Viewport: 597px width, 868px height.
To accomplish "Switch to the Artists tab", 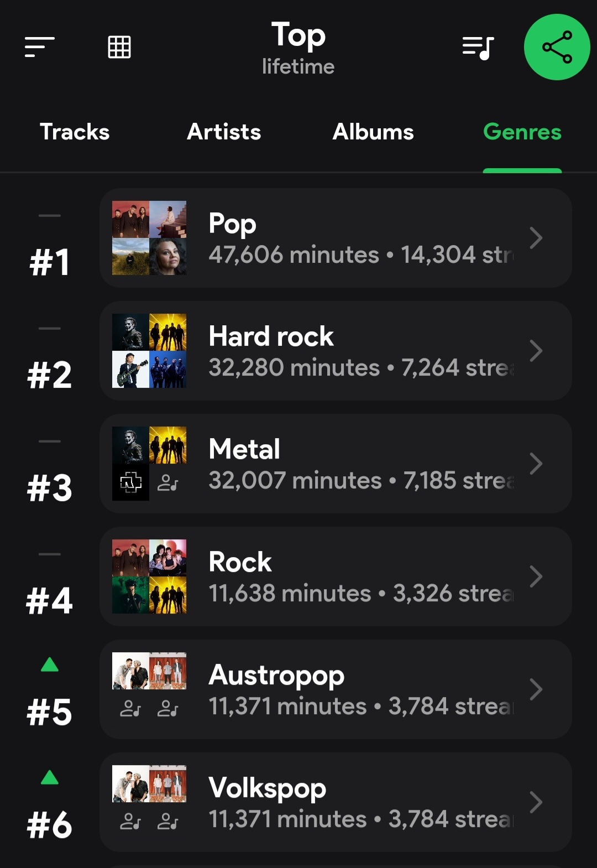I will point(224,132).
